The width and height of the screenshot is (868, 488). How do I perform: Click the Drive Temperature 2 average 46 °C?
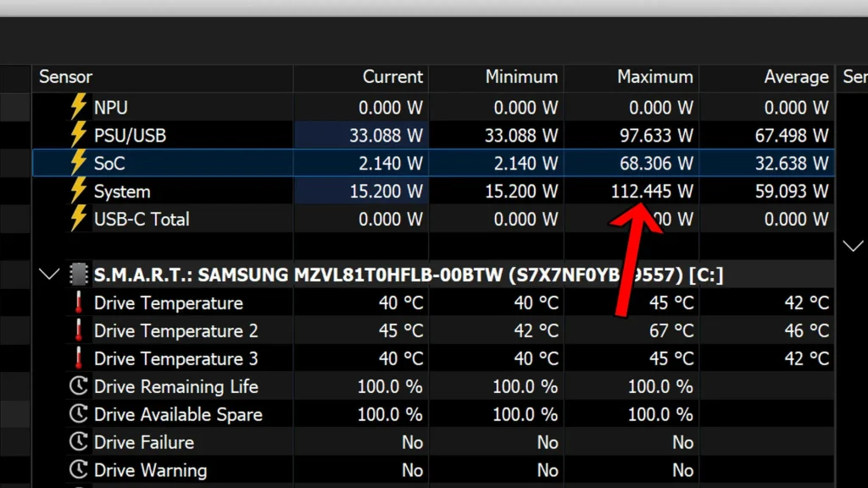pos(807,331)
